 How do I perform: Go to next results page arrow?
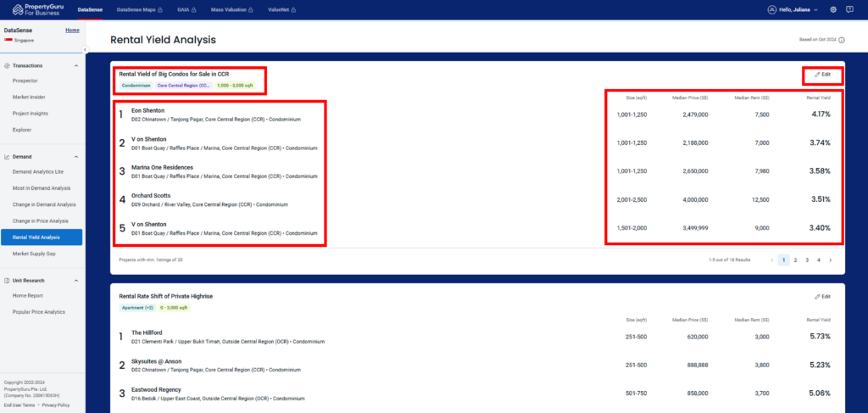point(830,260)
